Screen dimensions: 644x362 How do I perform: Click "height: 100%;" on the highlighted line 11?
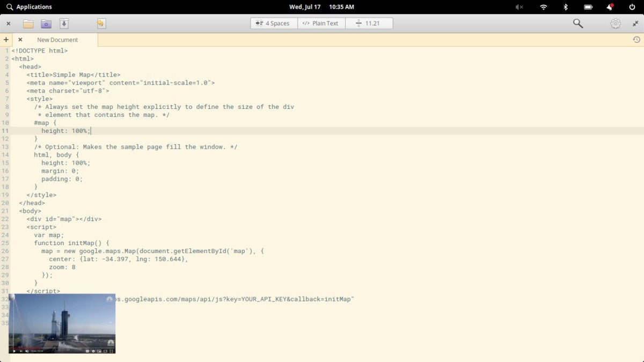click(66, 131)
